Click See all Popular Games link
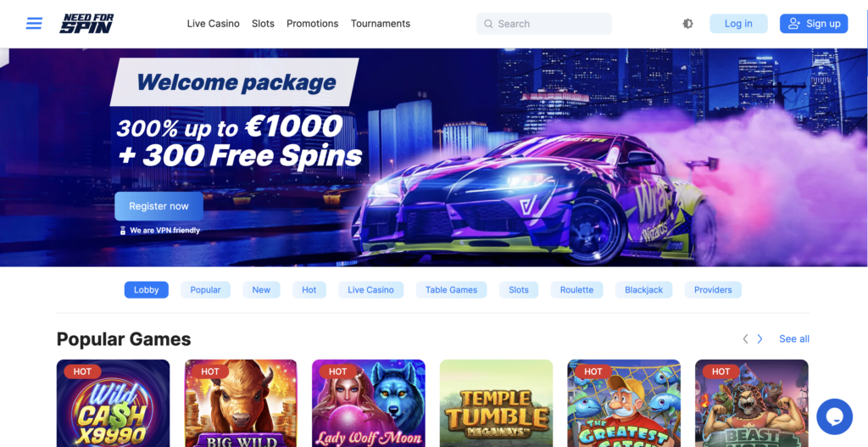The width and height of the screenshot is (868, 447). coord(794,339)
